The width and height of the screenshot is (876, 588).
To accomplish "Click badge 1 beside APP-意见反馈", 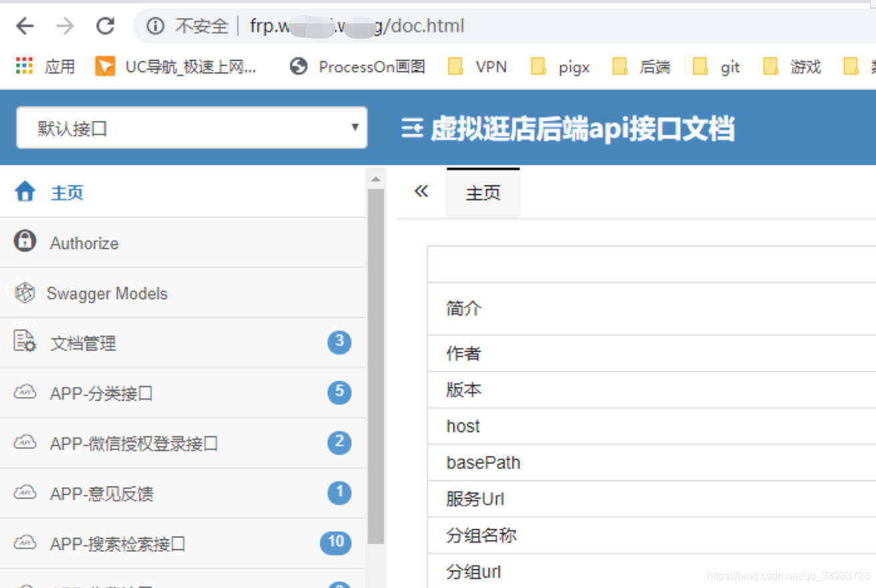I will (x=339, y=493).
